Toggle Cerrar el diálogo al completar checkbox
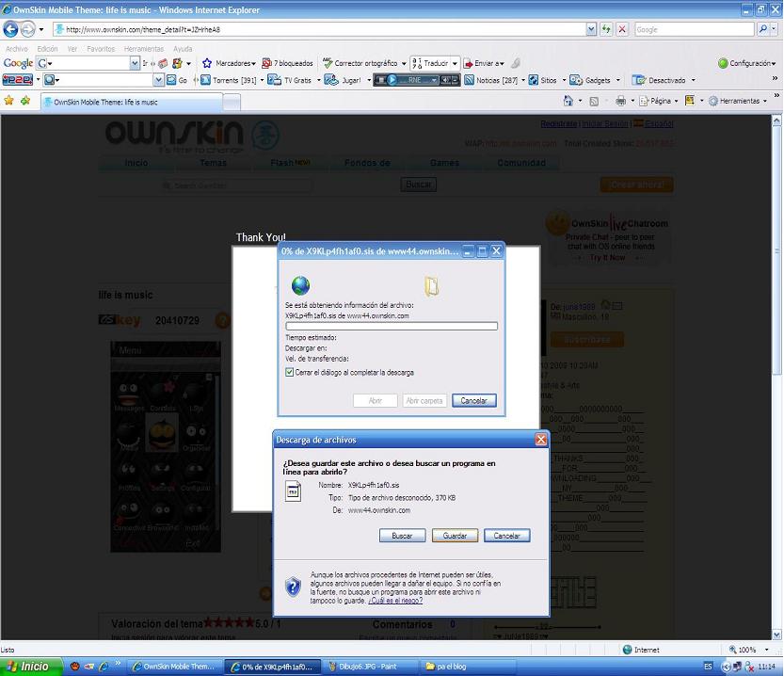This screenshot has height=676, width=784. [290, 372]
